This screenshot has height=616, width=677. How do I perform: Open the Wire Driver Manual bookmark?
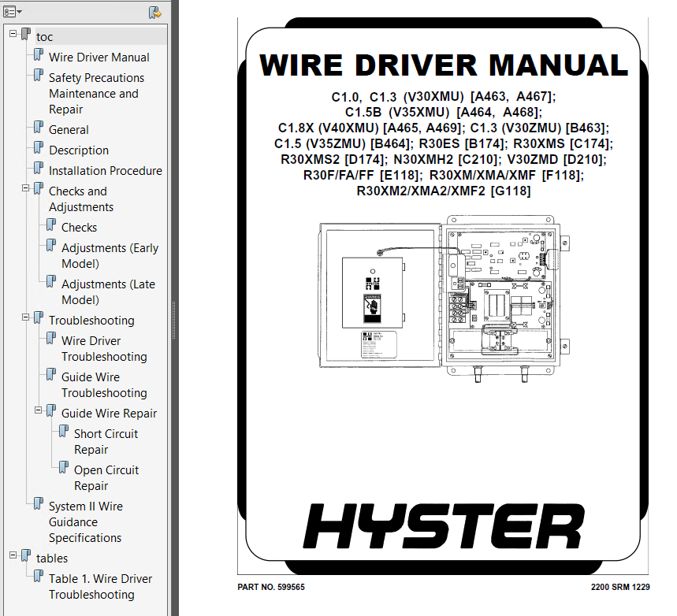point(99,58)
